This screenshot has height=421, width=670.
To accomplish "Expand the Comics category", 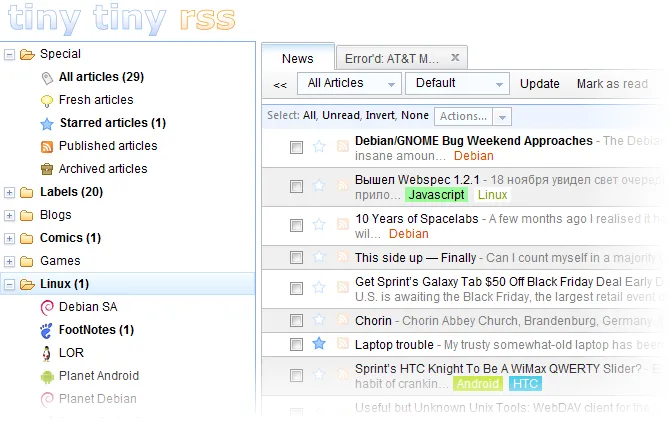I will [9, 238].
